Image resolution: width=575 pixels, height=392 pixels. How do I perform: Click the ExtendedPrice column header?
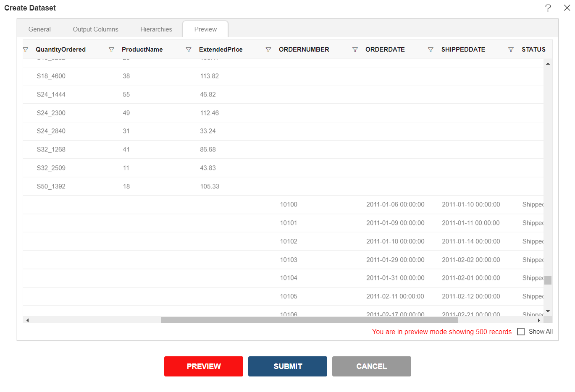tap(221, 50)
